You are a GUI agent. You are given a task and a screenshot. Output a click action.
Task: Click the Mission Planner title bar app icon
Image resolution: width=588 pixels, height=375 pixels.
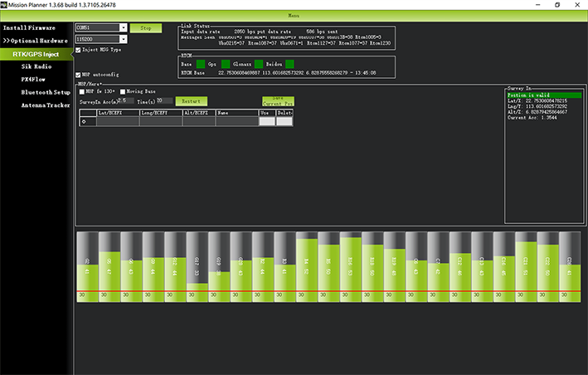click(4, 5)
